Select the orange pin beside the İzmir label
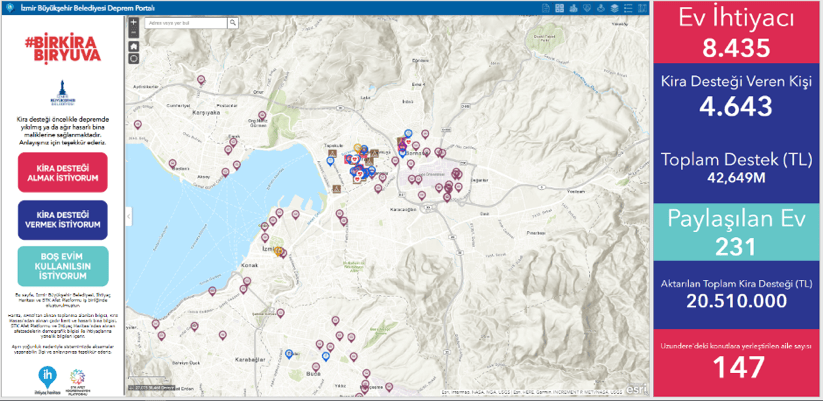The width and height of the screenshot is (824, 401). 279,251
